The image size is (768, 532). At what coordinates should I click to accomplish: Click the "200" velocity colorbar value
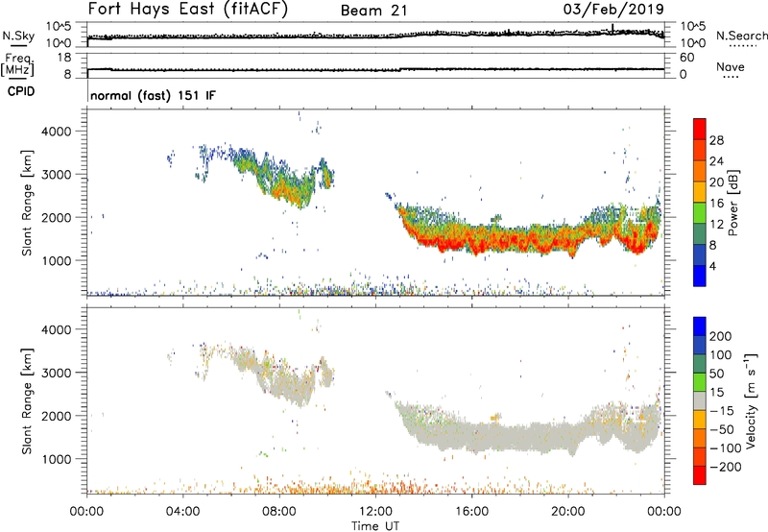[721, 336]
